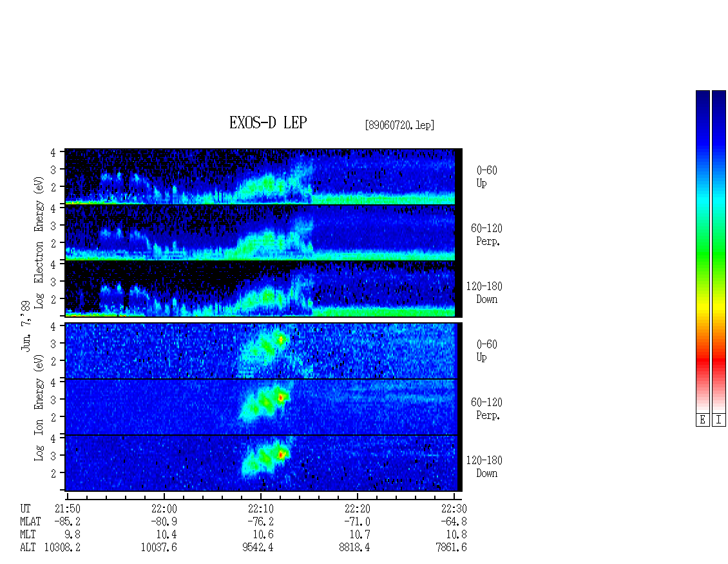Click the 22:00 UT time value
Image resolution: width=728 pixels, height=564 pixels.
164,509
